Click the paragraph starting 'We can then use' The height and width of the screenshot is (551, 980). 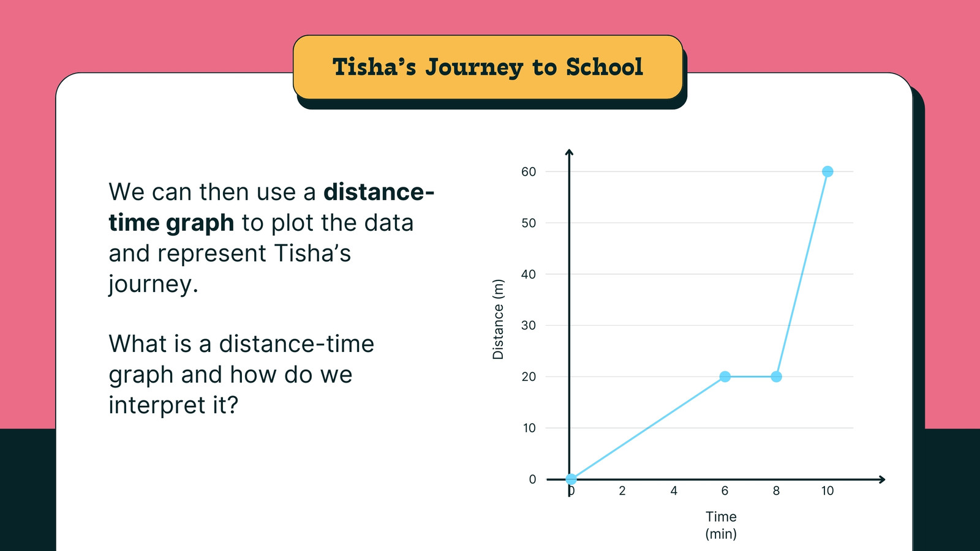271,238
